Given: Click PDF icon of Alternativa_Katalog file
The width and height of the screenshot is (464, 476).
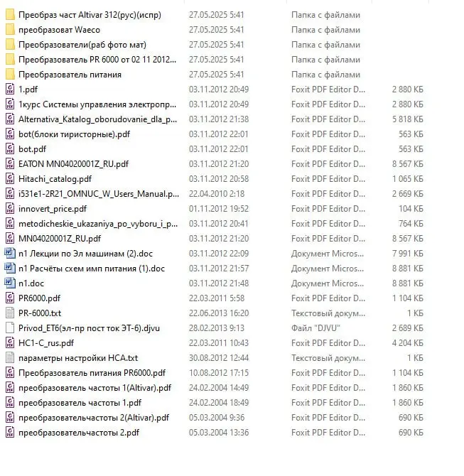Looking at the screenshot, I should [x=10, y=119].
